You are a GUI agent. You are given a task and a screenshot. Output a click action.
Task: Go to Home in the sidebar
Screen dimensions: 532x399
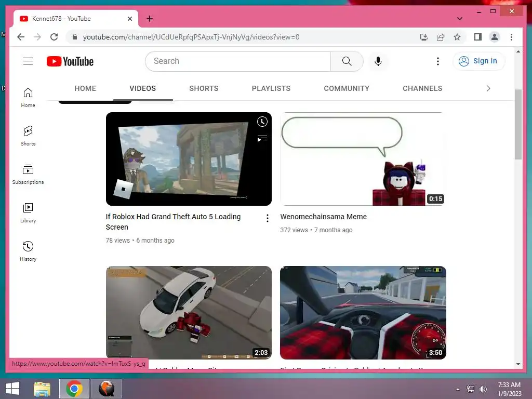pos(28,97)
